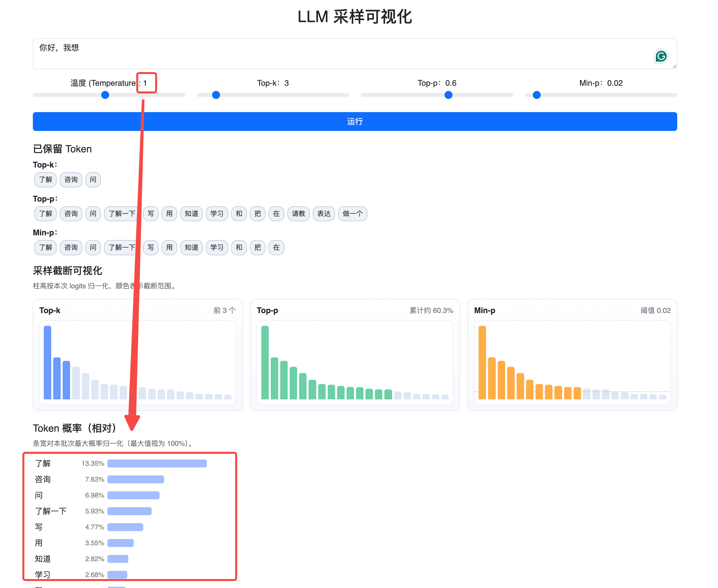Select the 咨询 chip under Top-k
Image resolution: width=718 pixels, height=588 pixels.
(x=71, y=179)
